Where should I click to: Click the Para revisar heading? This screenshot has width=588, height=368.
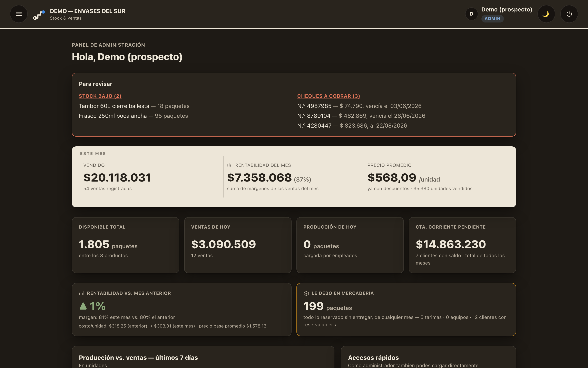(96, 84)
